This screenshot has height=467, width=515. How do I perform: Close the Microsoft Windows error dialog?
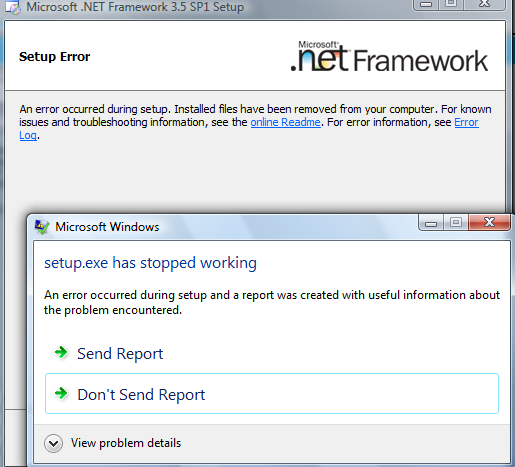489,222
